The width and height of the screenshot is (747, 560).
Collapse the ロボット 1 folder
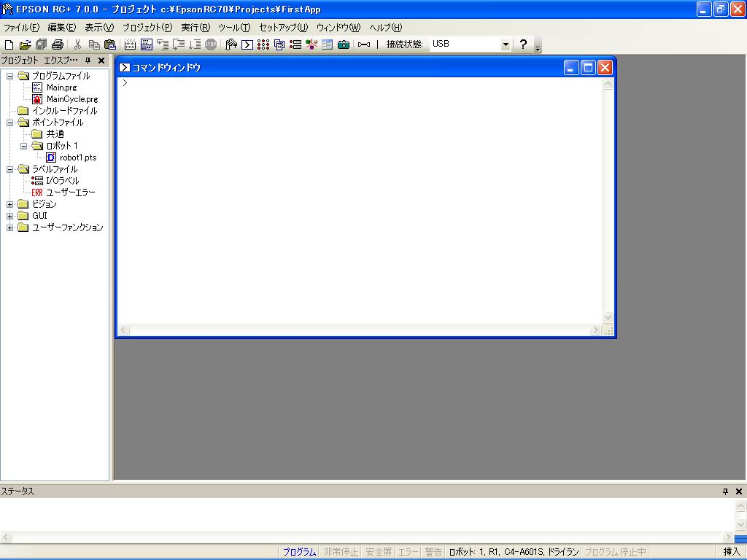point(23,146)
